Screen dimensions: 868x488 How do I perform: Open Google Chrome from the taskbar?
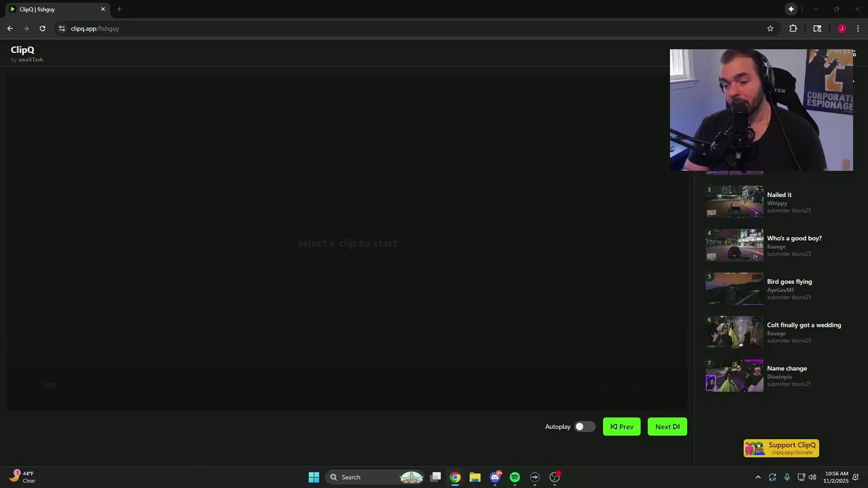455,477
